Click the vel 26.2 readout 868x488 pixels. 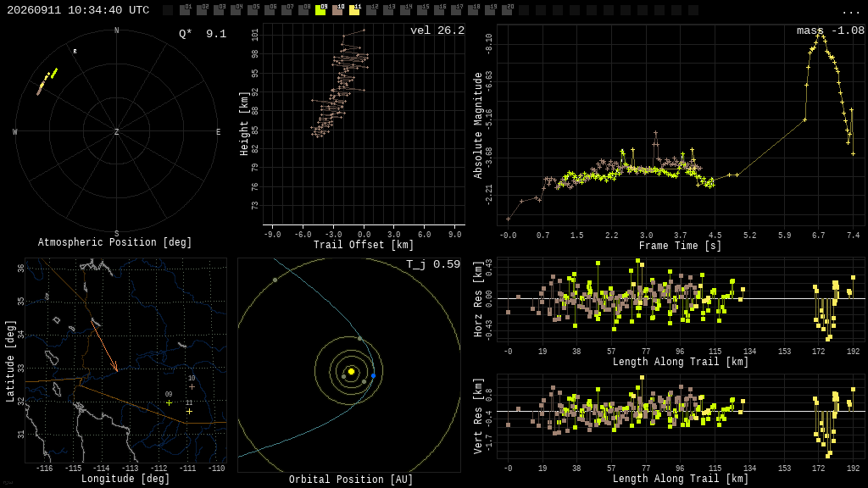click(x=437, y=30)
